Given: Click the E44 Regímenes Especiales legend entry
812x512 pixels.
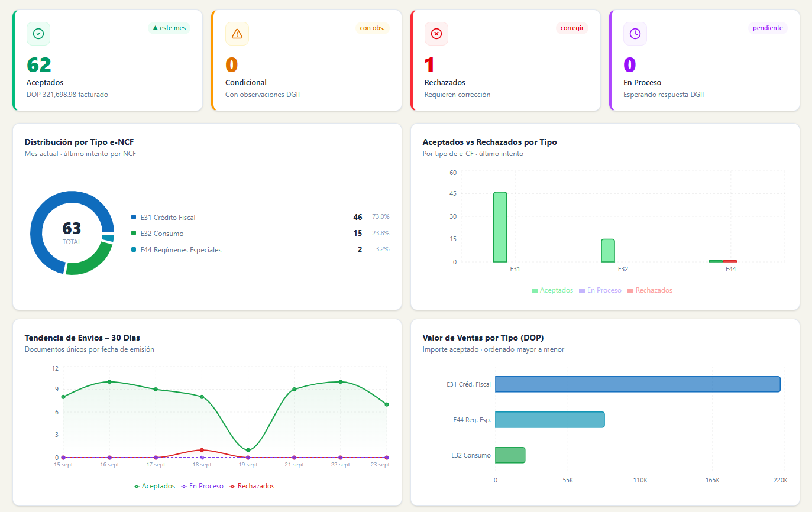Looking at the screenshot, I should 260,249.
